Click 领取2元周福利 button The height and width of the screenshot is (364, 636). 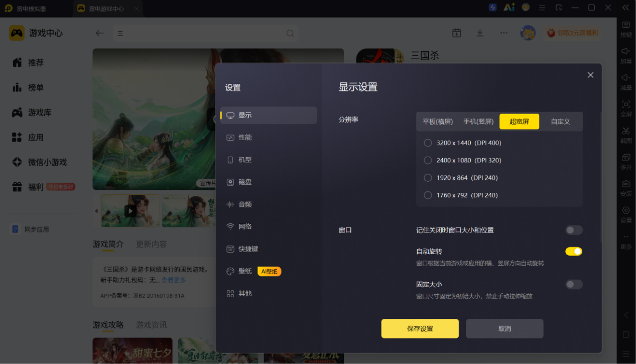pyautogui.click(x=572, y=33)
